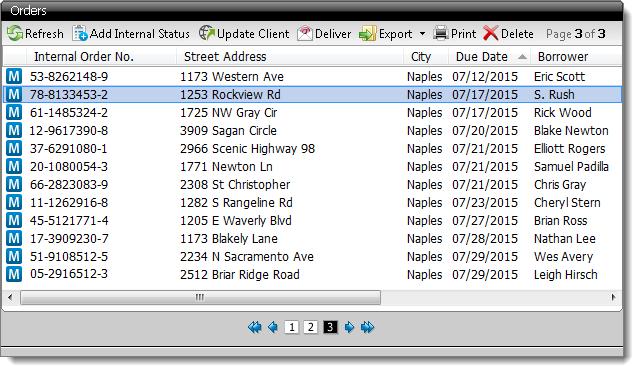Go to the previous page arrow

[x=273, y=327]
